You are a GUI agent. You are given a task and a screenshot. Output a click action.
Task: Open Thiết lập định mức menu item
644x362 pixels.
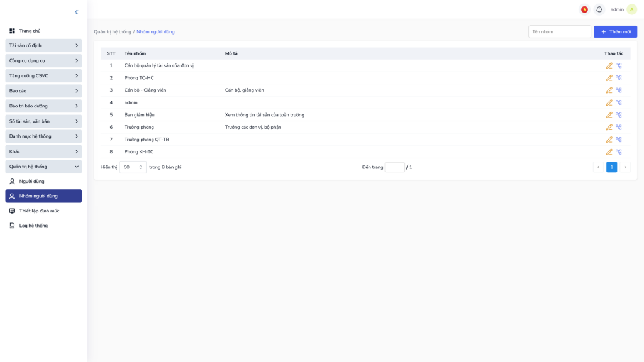pyautogui.click(x=39, y=211)
